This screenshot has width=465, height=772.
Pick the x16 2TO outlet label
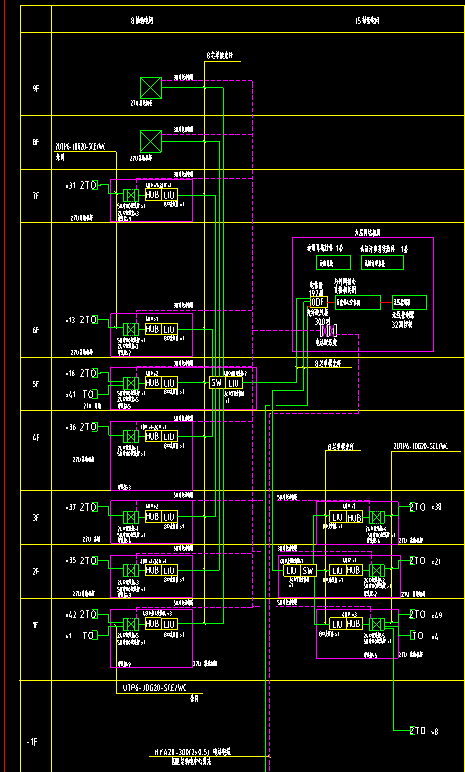pos(81,373)
